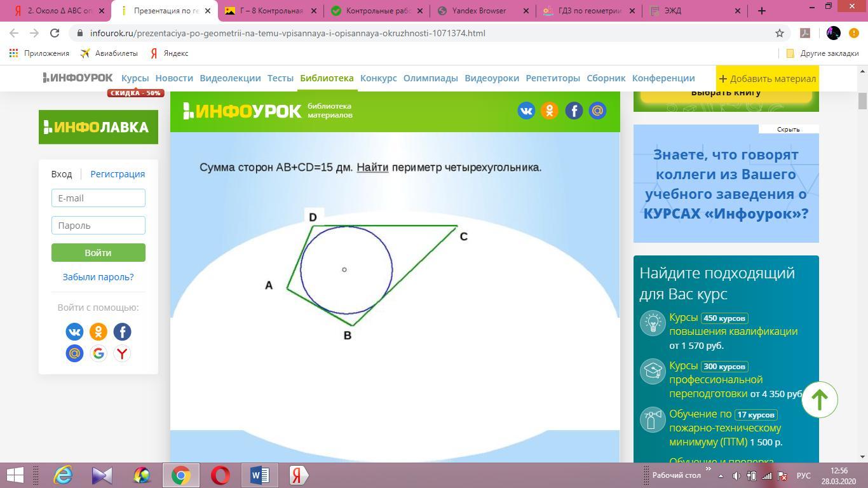Close the 'Презентация по ге' tab
Screen dimensions: 868x488
(x=207, y=11)
